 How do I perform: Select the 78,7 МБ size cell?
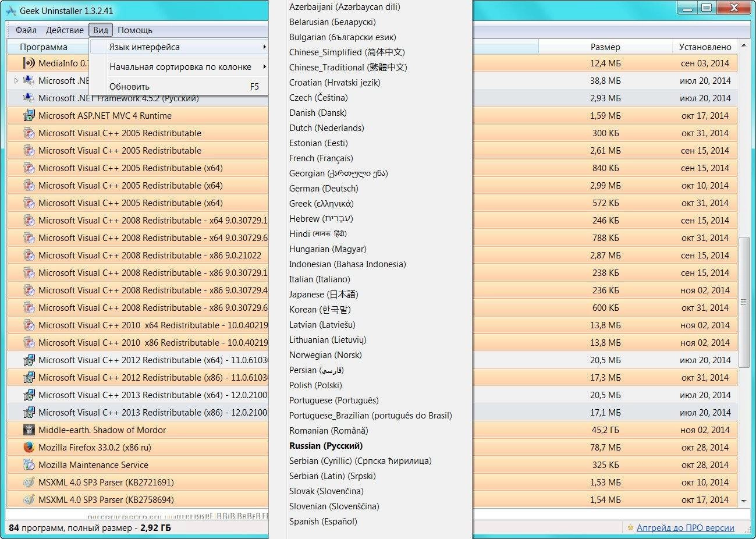pyautogui.click(x=605, y=447)
